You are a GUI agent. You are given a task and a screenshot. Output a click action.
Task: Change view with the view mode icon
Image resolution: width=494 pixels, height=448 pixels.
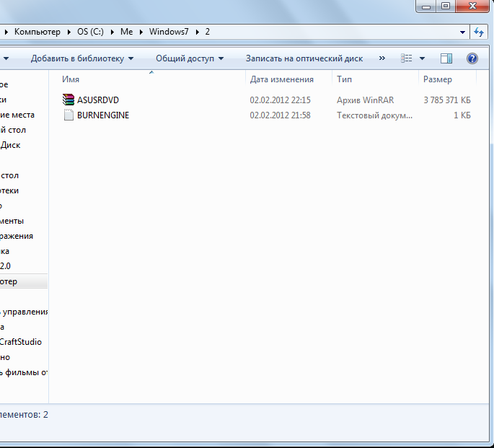pyautogui.click(x=406, y=58)
